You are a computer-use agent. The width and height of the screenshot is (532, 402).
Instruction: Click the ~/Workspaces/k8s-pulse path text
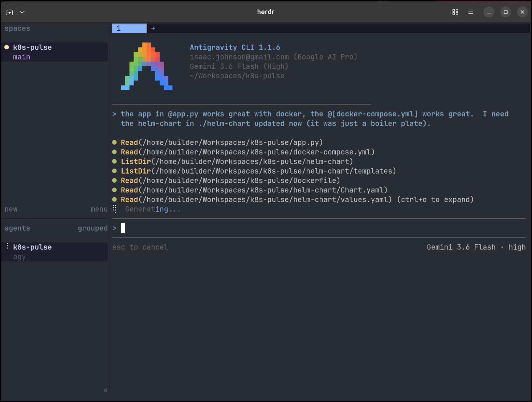click(237, 76)
